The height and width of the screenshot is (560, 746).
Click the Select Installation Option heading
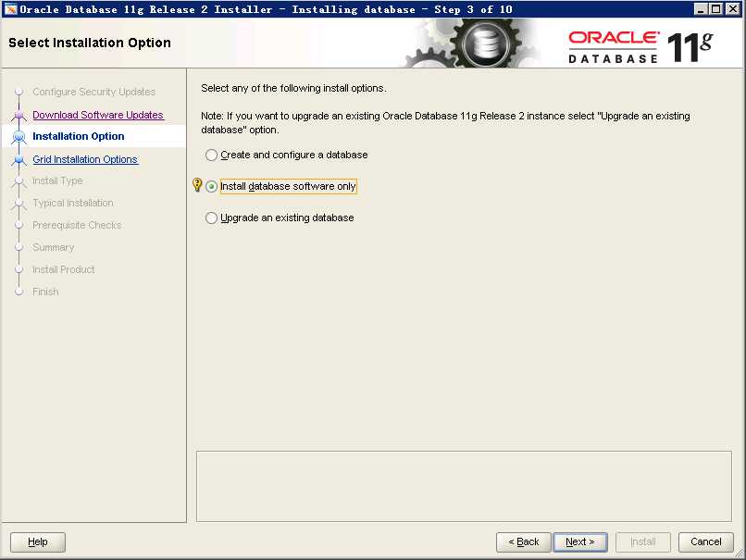(90, 43)
